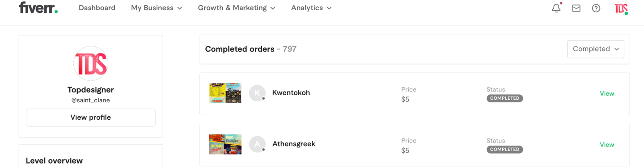Select Athensgreek's A avatar
Viewport: 644px width, 168px height.
[257, 144]
